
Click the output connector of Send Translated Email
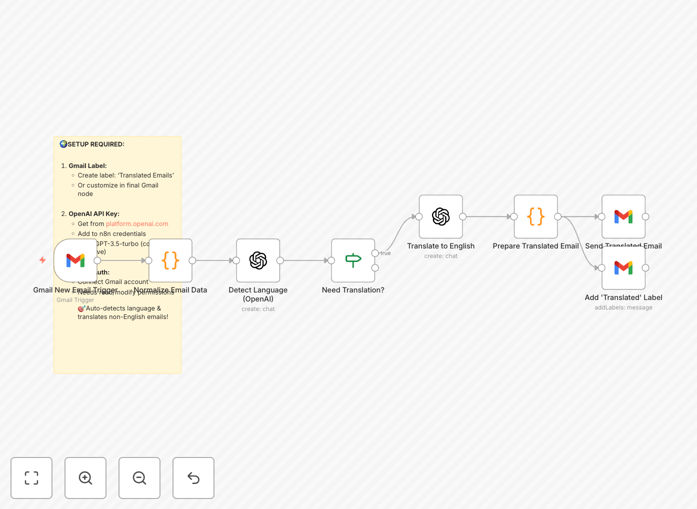point(645,216)
